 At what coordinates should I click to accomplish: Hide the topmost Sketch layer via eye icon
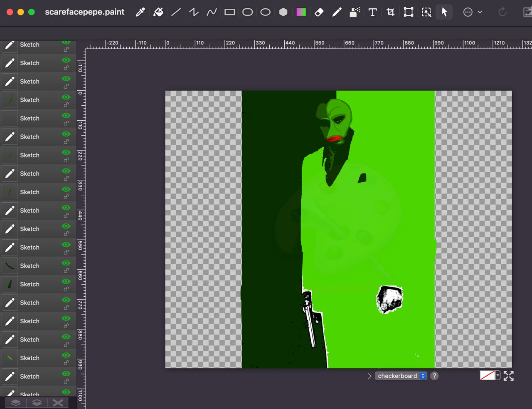point(66,42)
